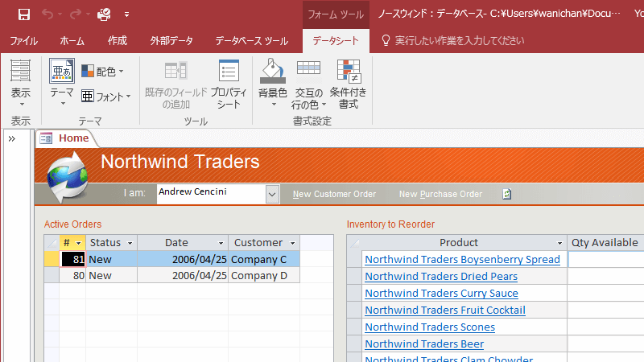Viewport: 644px width, 362px height.
Task: Open Northwind Traders Curry Sauce link
Action: [441, 293]
